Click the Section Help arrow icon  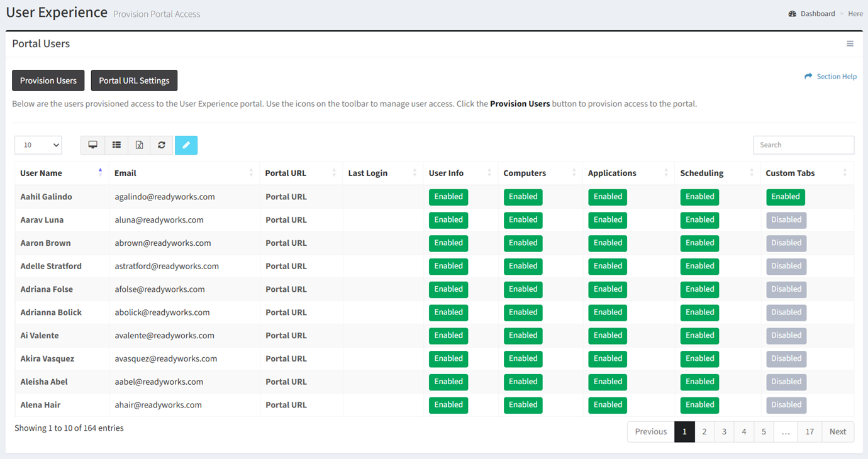(808, 76)
